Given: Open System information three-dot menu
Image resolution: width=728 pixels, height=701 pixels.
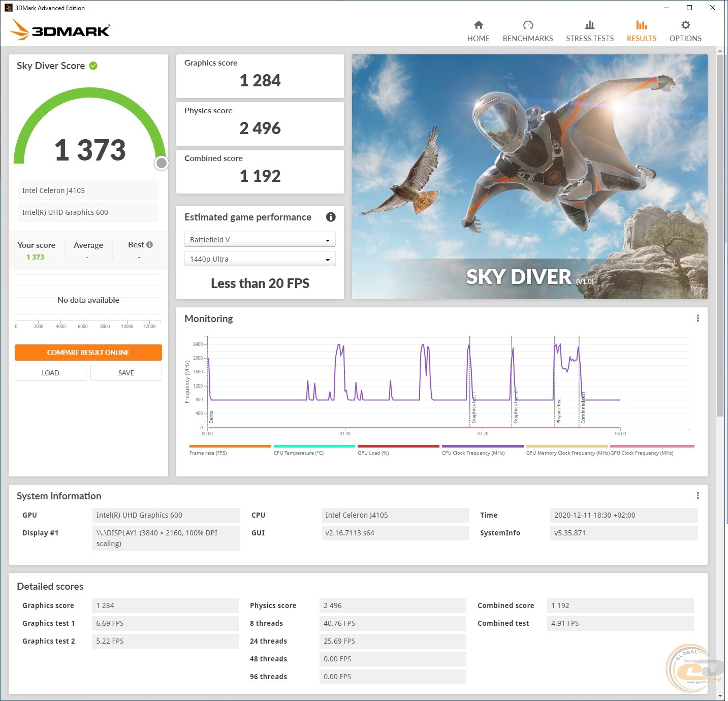Looking at the screenshot, I should [x=698, y=495].
